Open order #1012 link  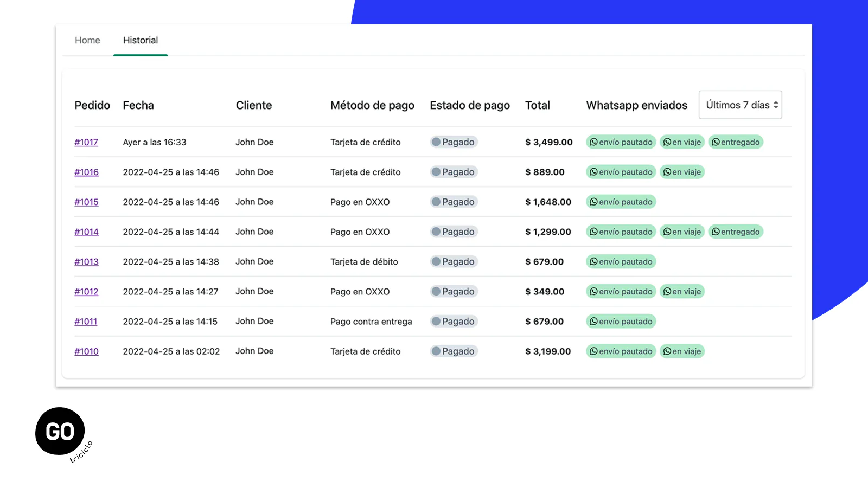point(86,291)
